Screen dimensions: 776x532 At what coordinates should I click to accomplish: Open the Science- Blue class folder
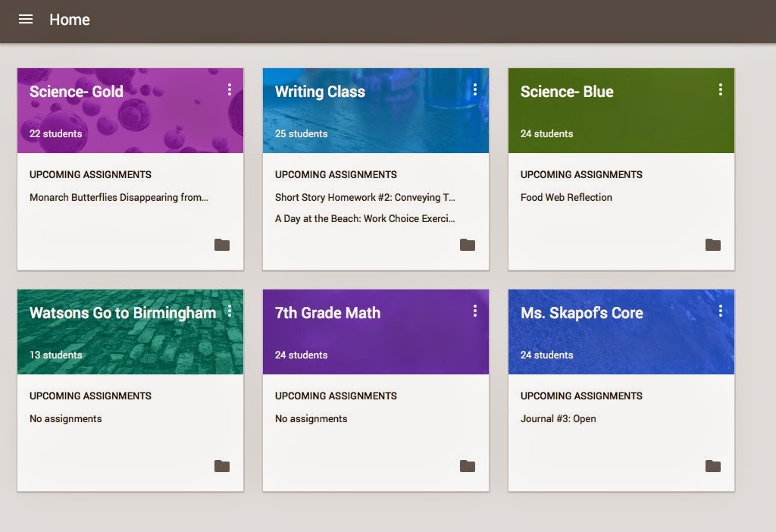pyautogui.click(x=713, y=245)
